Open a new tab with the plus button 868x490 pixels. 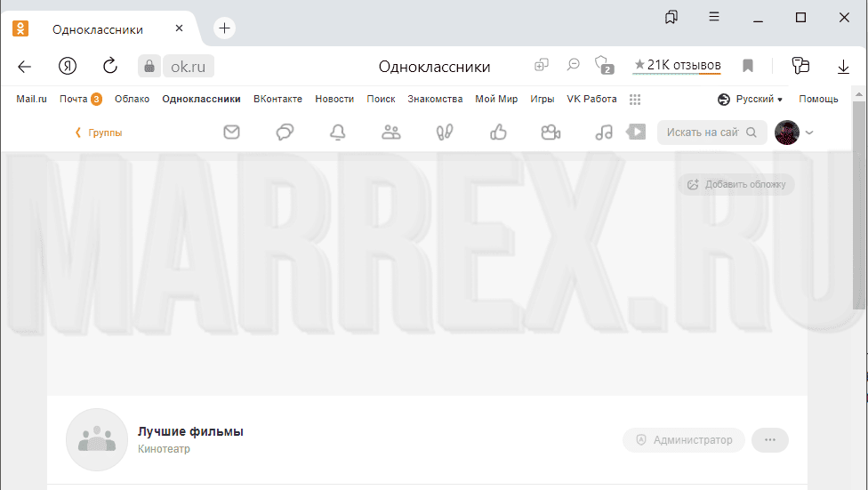click(x=224, y=28)
